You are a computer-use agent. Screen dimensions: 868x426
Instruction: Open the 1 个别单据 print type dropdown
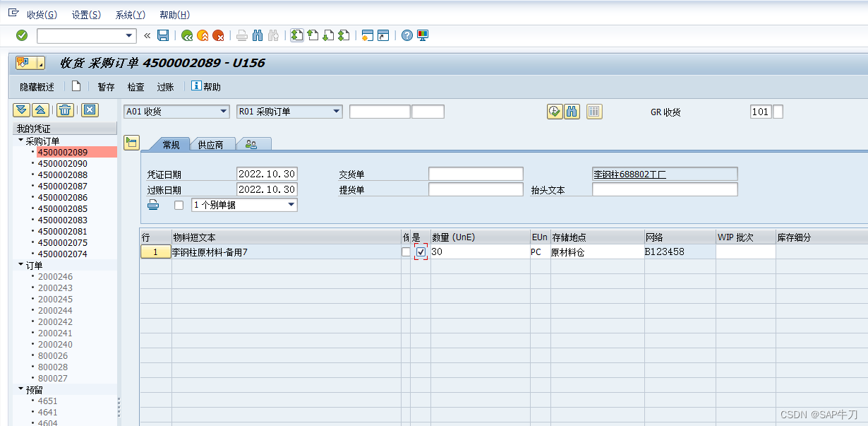(291, 205)
